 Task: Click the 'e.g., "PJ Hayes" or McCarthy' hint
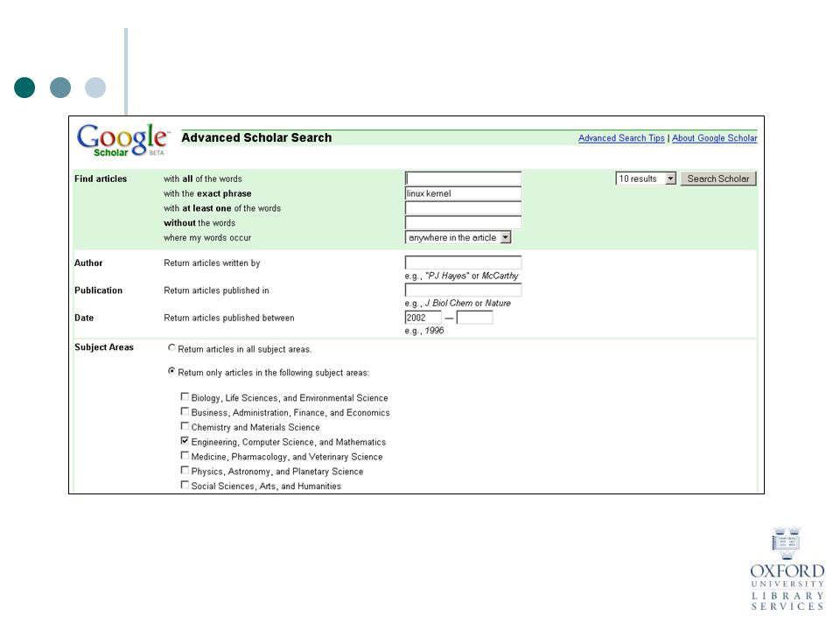coord(462,276)
